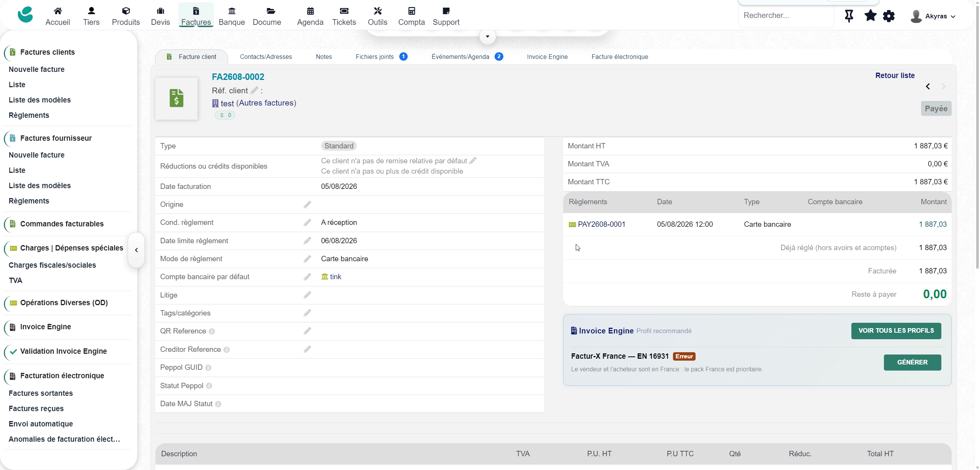Click in the Rechercher search field
The image size is (980, 470).
click(786, 16)
